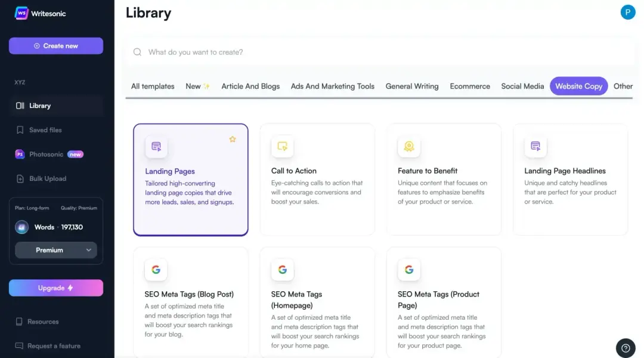This screenshot has height=358, width=644.
Task: Click Google icon on Homepage meta tags
Action: [x=282, y=270]
